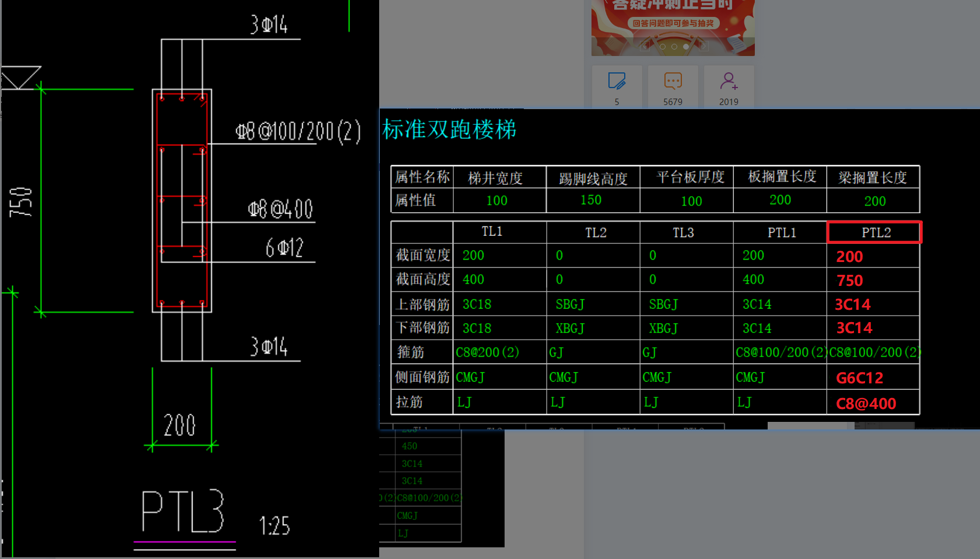Open the red promotional banner image

pyautogui.click(x=673, y=27)
